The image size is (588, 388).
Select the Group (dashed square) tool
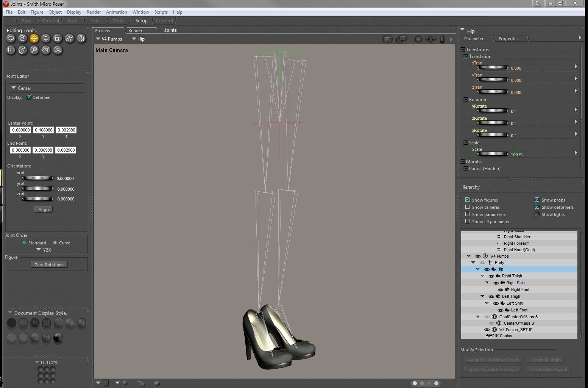tap(11, 50)
